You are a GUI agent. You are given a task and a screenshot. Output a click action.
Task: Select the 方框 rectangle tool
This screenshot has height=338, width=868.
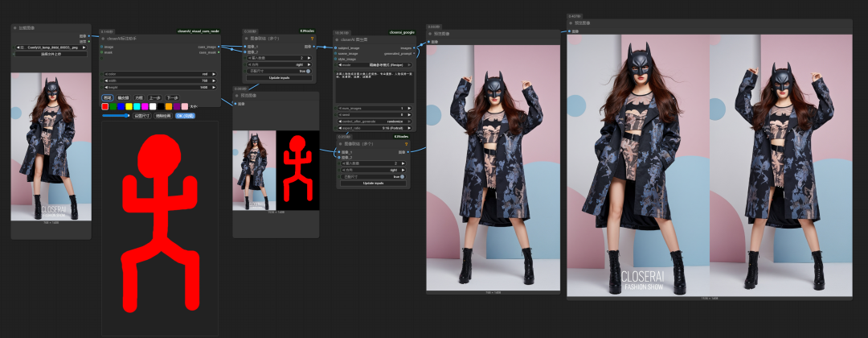click(139, 97)
